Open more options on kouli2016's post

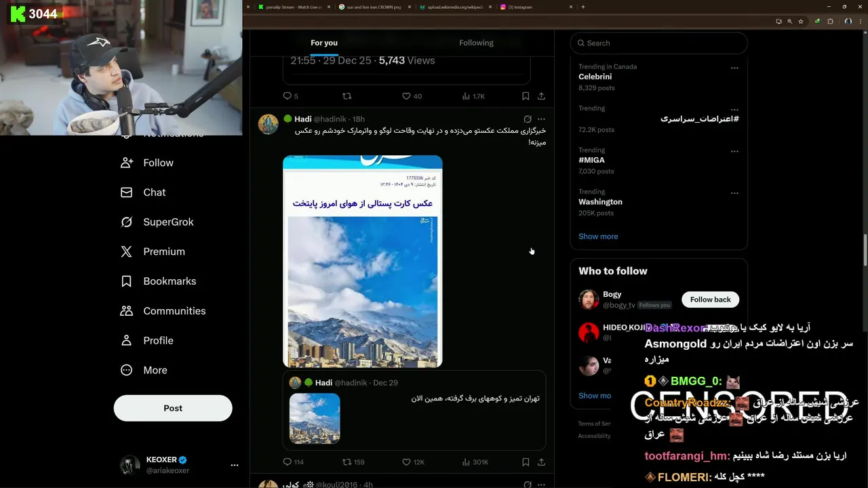(x=541, y=485)
